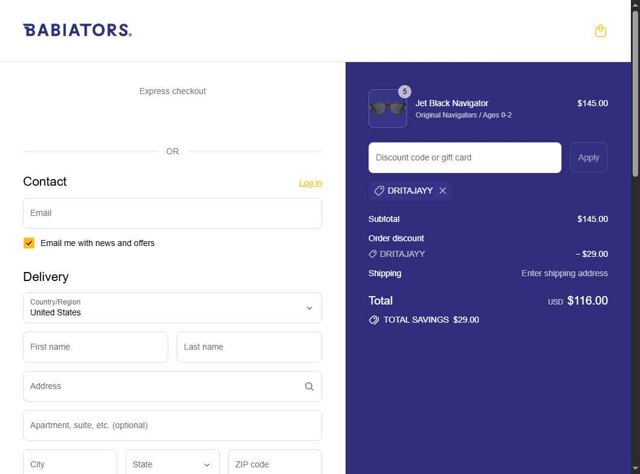Click the Apply discount button
Screen dimensions: 640x474
589,158
